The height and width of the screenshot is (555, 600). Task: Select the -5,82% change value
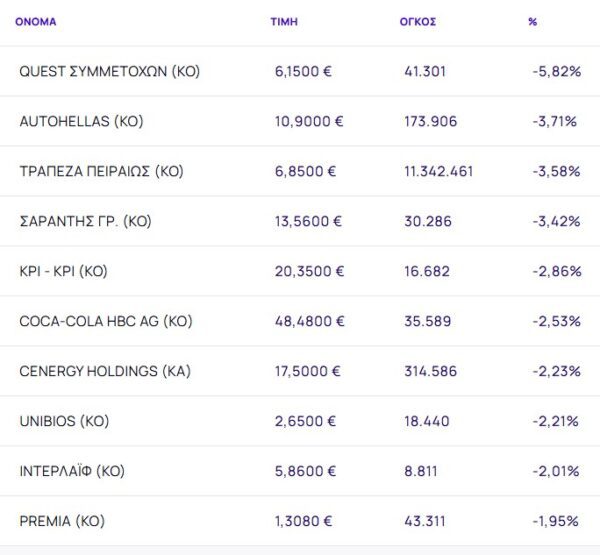pos(556,71)
